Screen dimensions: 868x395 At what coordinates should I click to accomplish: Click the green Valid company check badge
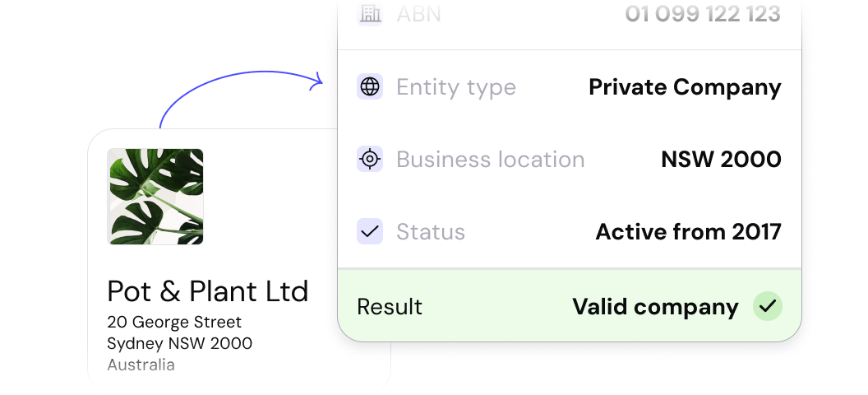coord(767,307)
